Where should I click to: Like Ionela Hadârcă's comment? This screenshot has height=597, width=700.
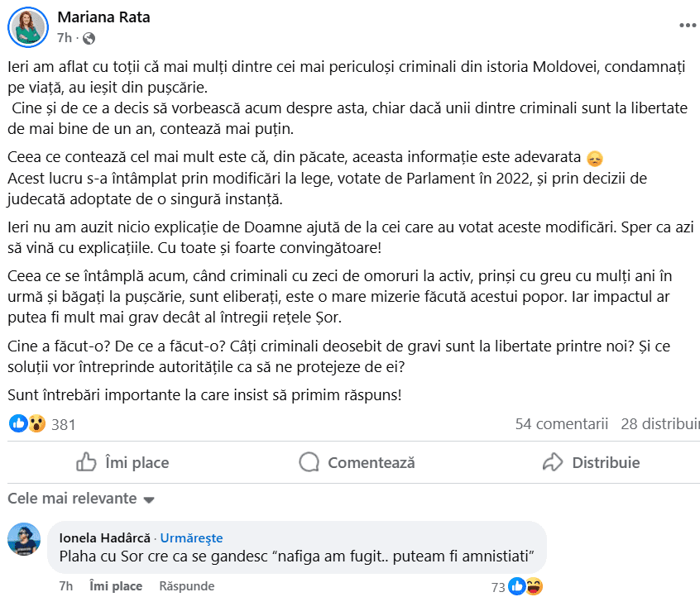pyautogui.click(x=115, y=586)
